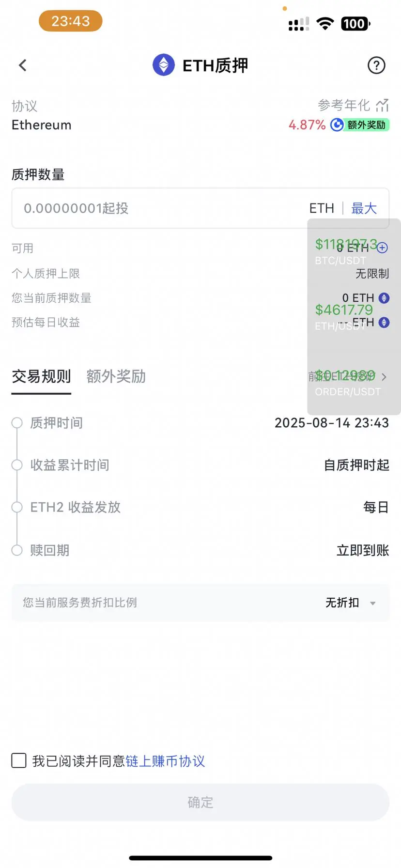The width and height of the screenshot is (401, 868).
Task: Open the 链上赚币协议 link
Action: [x=165, y=761]
